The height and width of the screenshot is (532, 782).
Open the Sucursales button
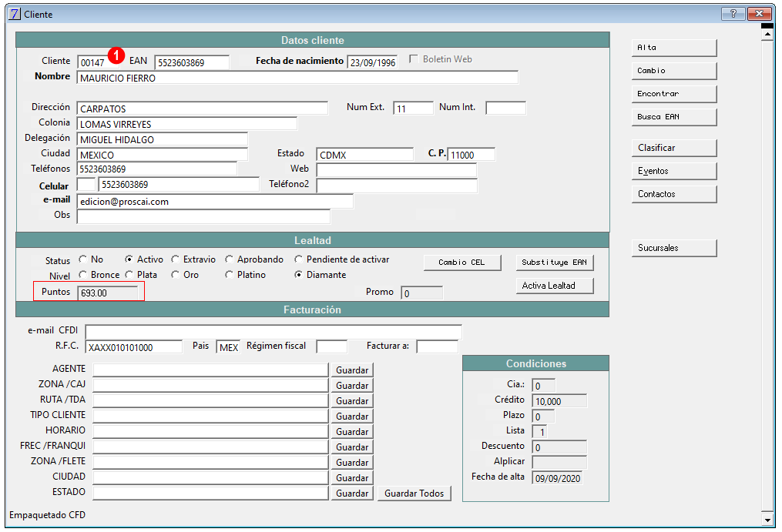(673, 248)
